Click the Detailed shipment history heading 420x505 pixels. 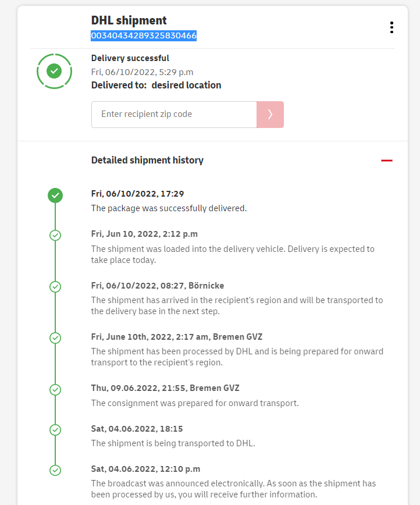[x=147, y=161]
